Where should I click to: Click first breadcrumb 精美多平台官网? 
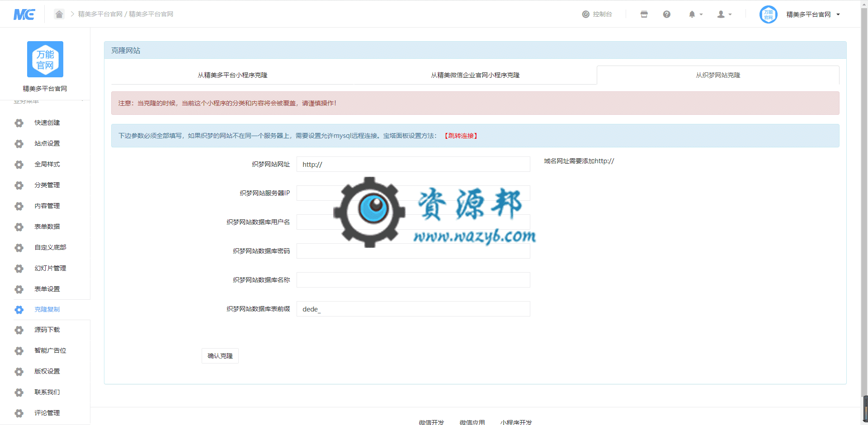pyautogui.click(x=100, y=14)
